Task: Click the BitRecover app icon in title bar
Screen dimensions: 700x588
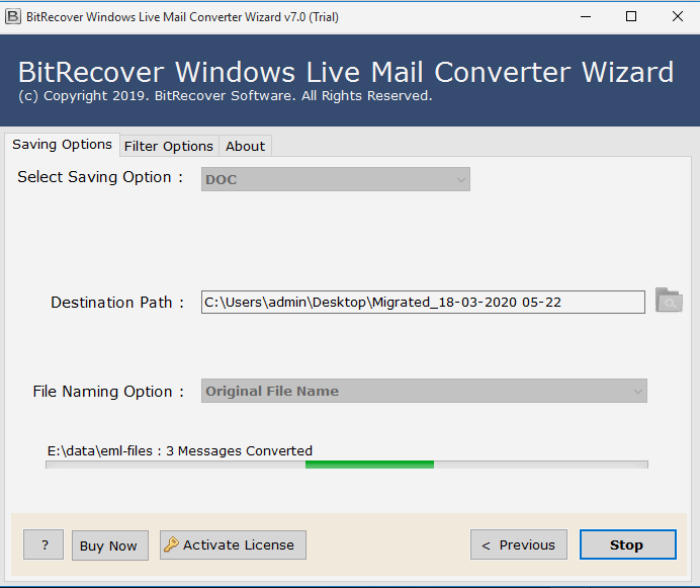Action: [x=13, y=17]
